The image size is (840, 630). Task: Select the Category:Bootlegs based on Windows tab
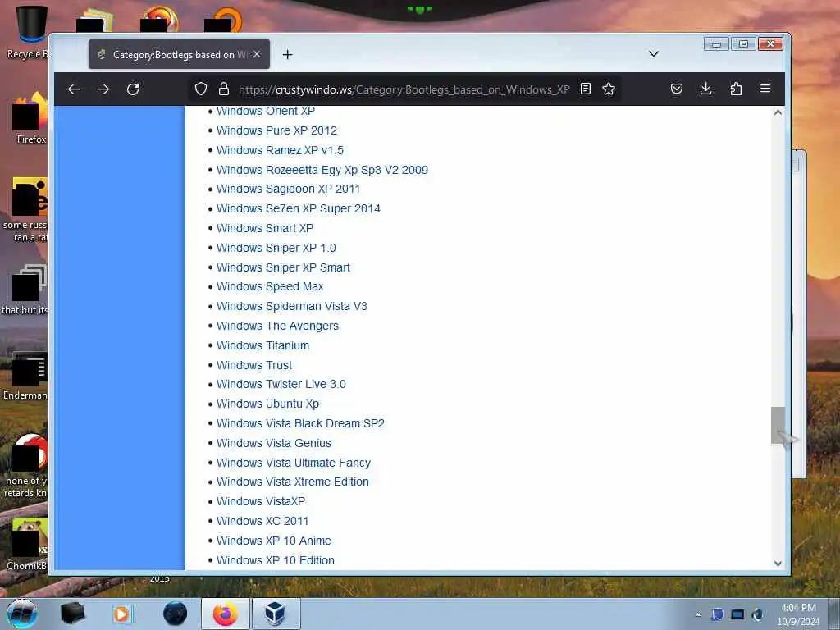click(179, 54)
